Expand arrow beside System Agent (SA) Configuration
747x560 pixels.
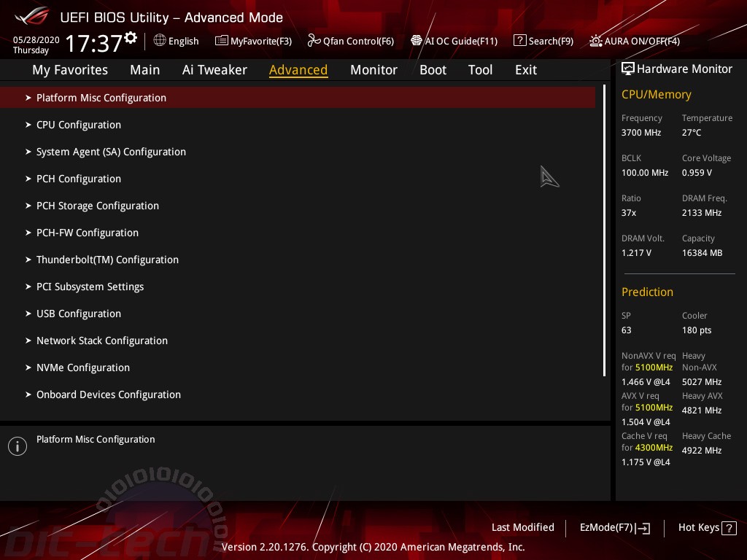[x=28, y=152]
